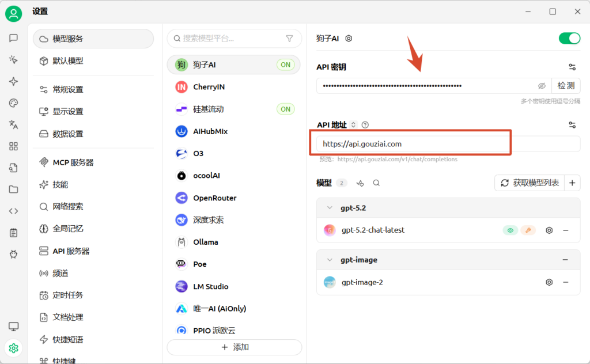This screenshot has width=590, height=364.
Task: Open 定时任务 settings section
Action: coord(93,295)
